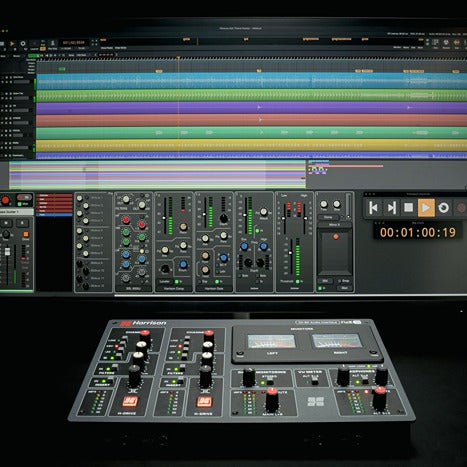Click the gear icon in top toolbar
Screen dimensions: 467x467
tap(23, 44)
